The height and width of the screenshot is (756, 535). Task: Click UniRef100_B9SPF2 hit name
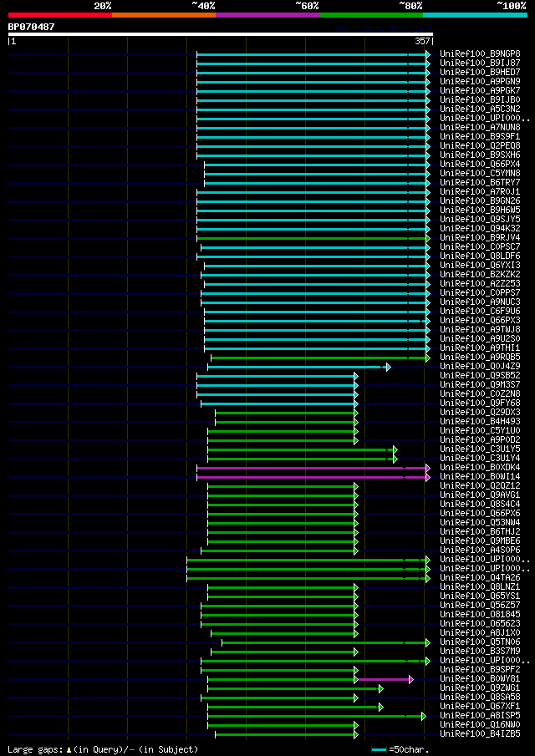(480, 670)
